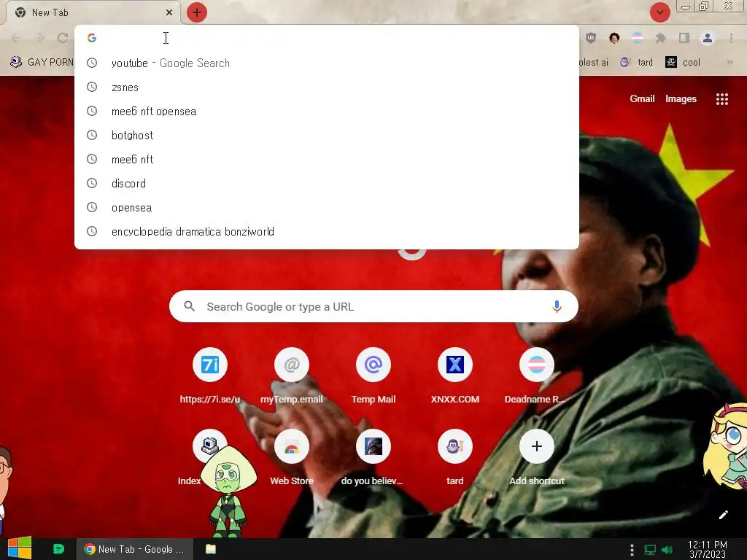
Task: Customize this page with the pencil icon
Action: coord(723,515)
